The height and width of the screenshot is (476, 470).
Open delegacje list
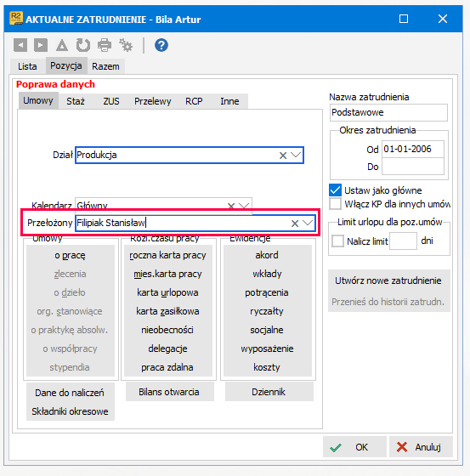167,348
